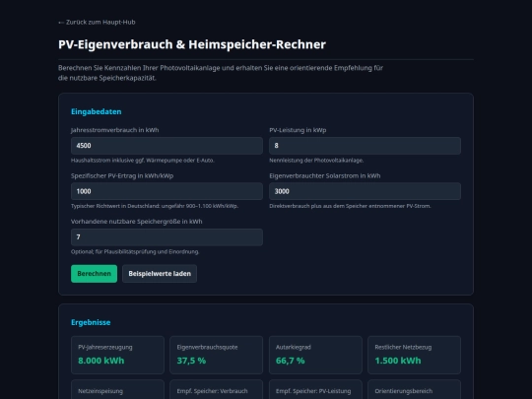Click the Eingabedaten section heading
The width and height of the screenshot is (532, 399).
tap(96, 111)
